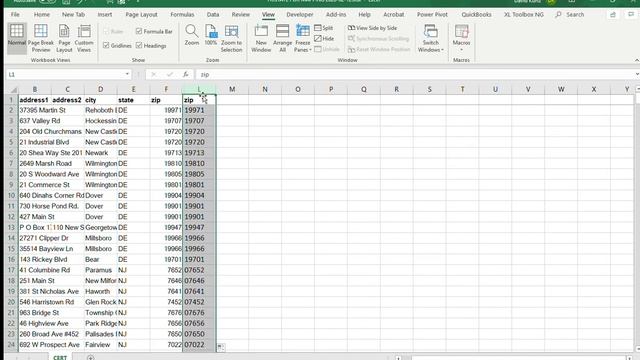
Task: Click Zoom to Selection
Action: (231, 38)
